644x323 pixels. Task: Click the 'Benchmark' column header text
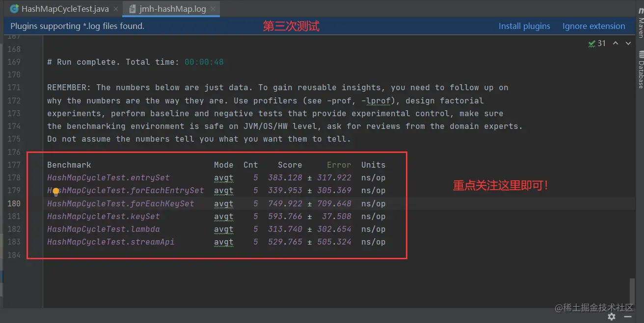[69, 165]
